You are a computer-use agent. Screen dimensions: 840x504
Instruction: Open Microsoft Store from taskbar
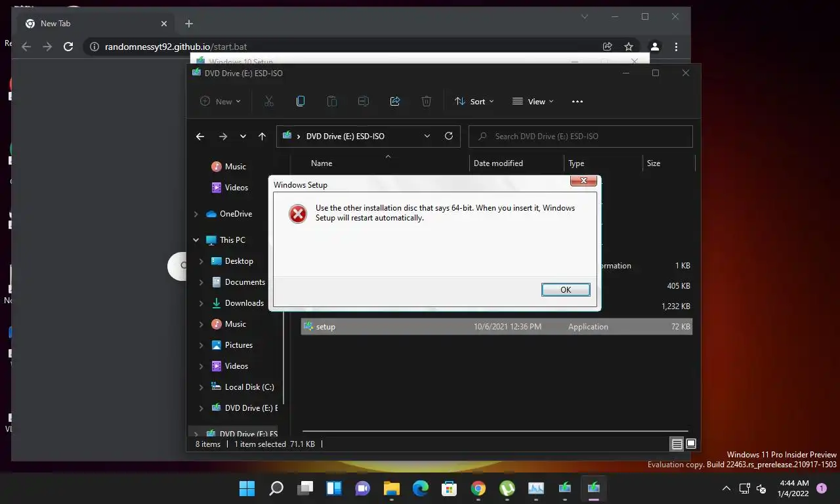pyautogui.click(x=450, y=488)
